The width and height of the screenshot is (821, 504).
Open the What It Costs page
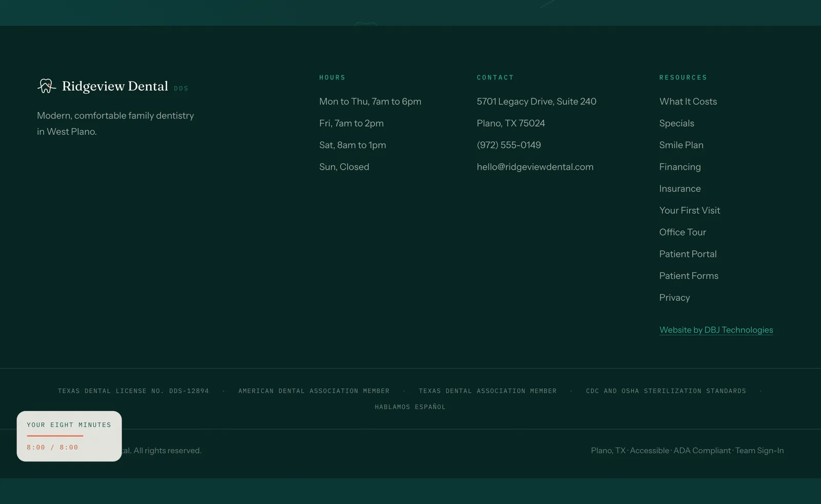coord(688,102)
